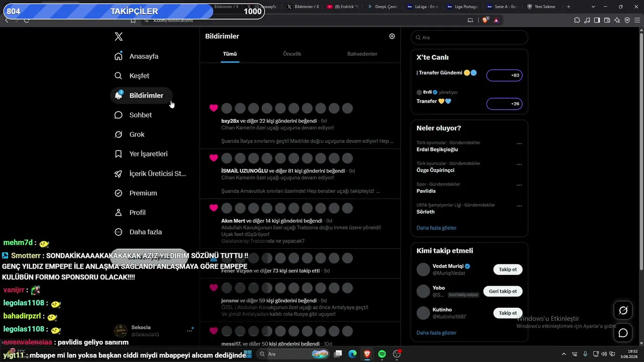Open Yer İşaretleri bookmark icon
Image resolution: width=644 pixels, height=362 pixels.
[118, 154]
